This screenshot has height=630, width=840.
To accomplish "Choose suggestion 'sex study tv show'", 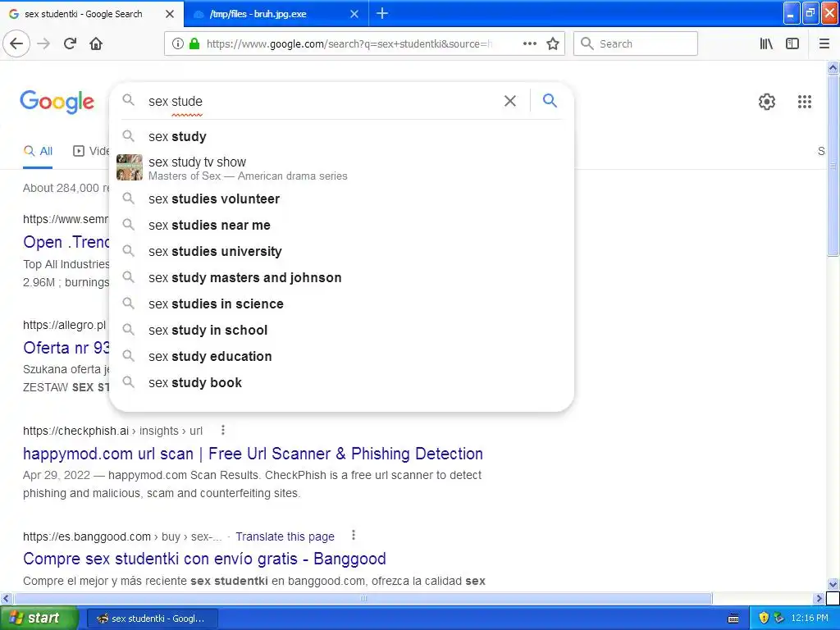I will pos(341,168).
